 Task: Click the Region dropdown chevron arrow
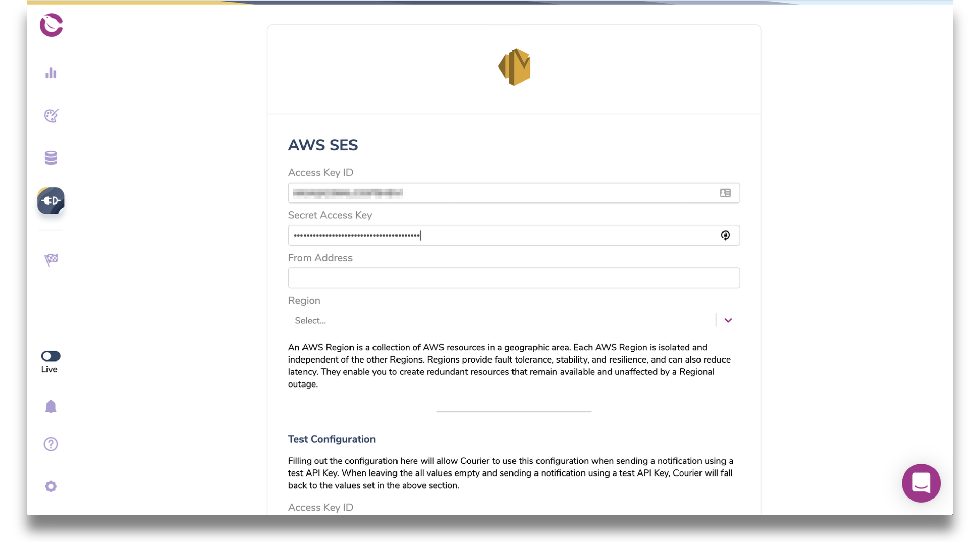728,320
